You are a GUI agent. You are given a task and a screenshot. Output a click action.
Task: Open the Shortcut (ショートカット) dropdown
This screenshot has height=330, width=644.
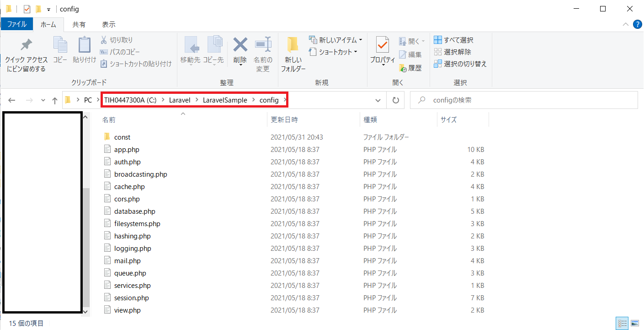[x=333, y=52]
